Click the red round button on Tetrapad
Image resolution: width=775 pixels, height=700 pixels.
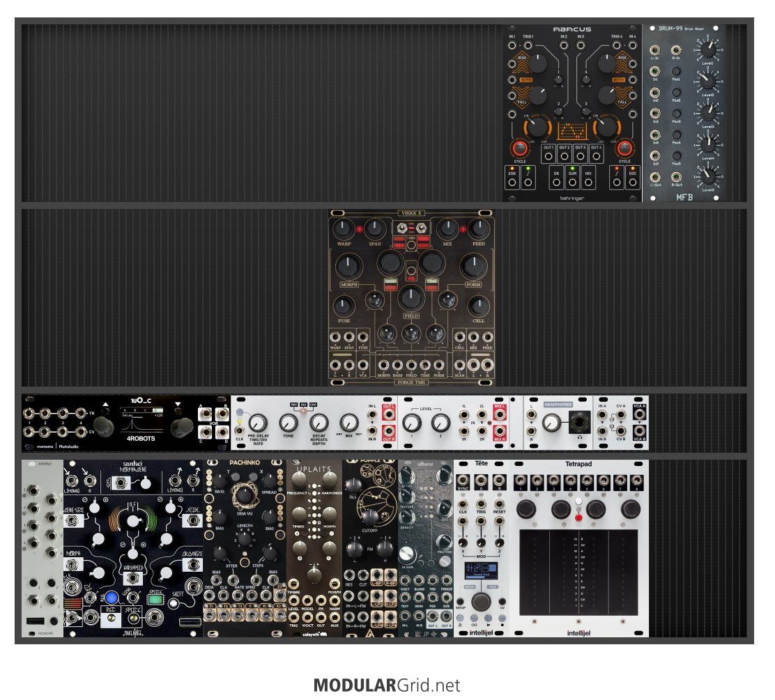coord(578,518)
